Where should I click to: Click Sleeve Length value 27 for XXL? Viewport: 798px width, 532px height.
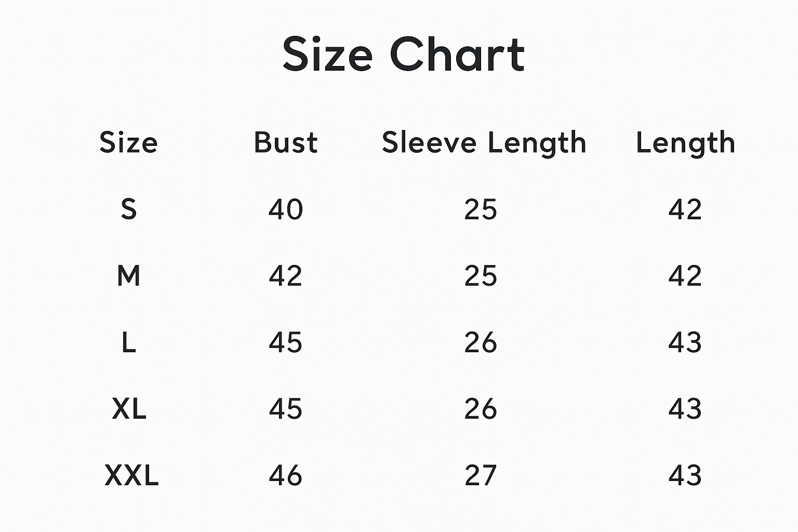(481, 475)
